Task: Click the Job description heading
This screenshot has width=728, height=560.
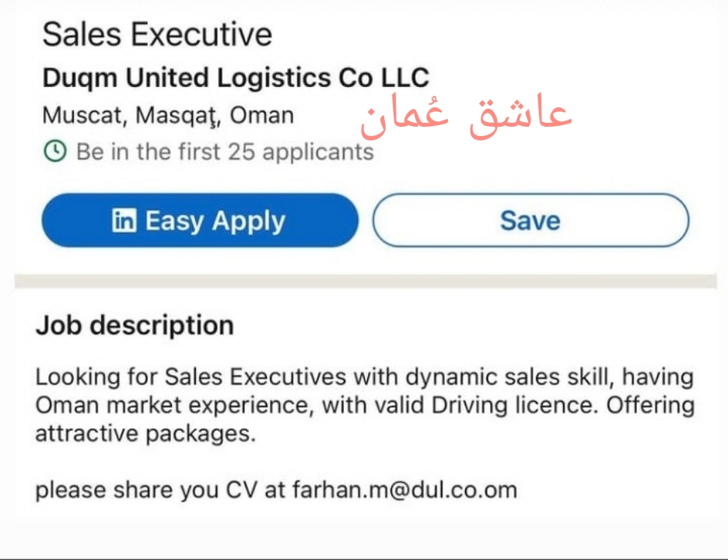Action: (135, 324)
